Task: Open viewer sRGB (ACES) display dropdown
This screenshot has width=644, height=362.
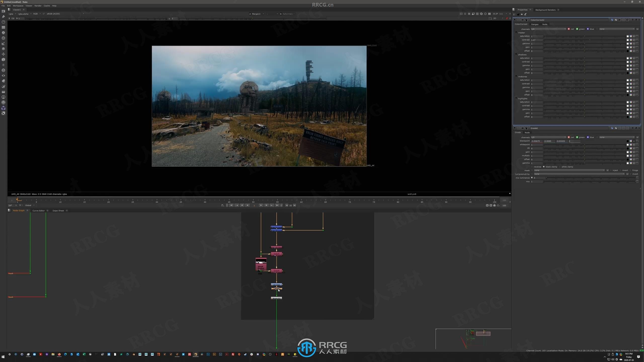Action: pos(65,14)
